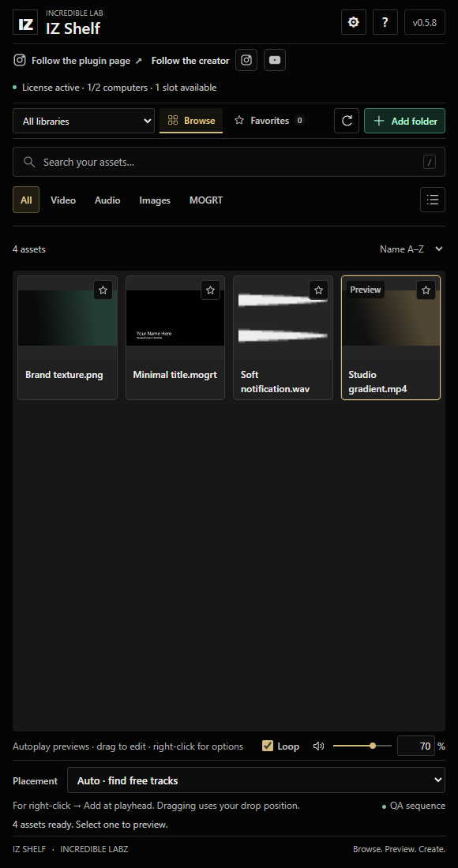The image size is (458, 868).
Task: Expand the All libraries dropdown
Action: (84, 121)
